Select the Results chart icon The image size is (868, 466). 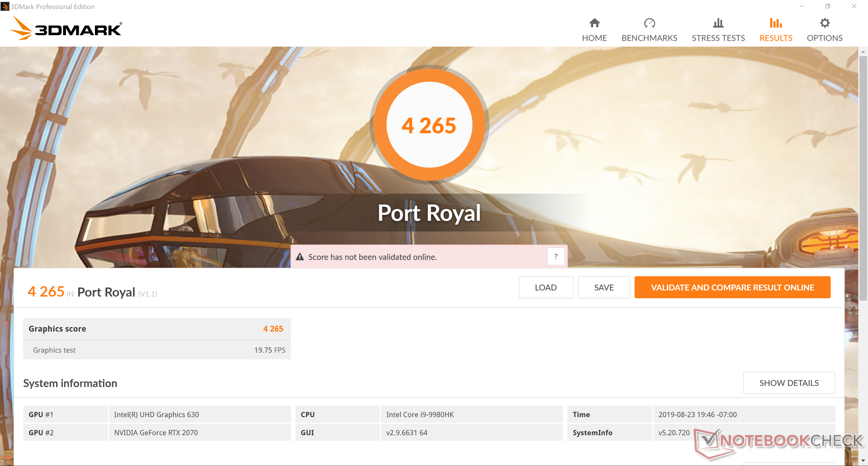[x=776, y=23]
